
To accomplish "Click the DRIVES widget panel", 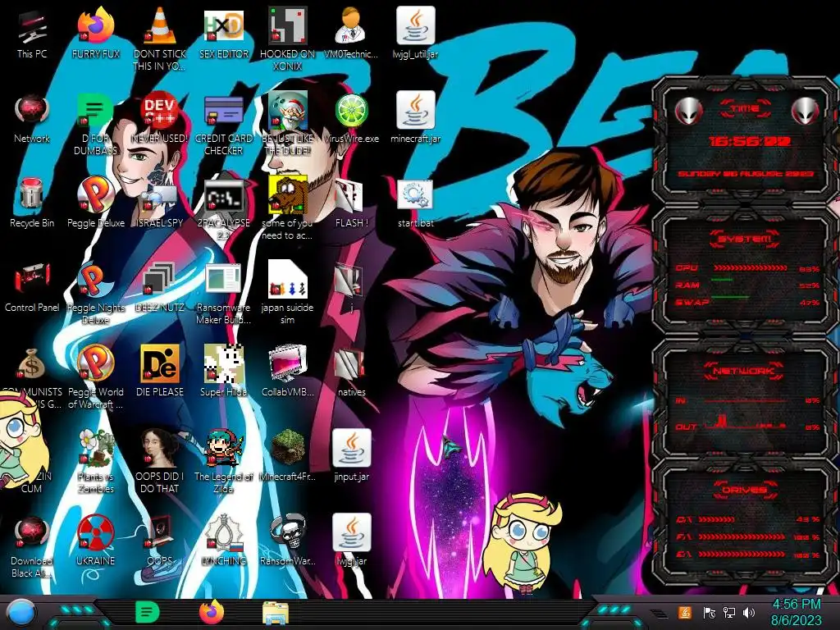I will click(x=745, y=523).
